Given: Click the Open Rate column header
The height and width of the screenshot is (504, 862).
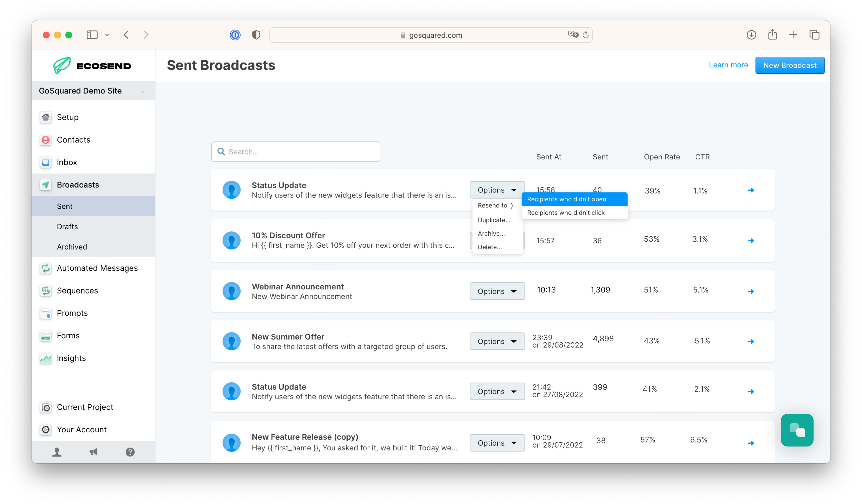Looking at the screenshot, I should [662, 157].
